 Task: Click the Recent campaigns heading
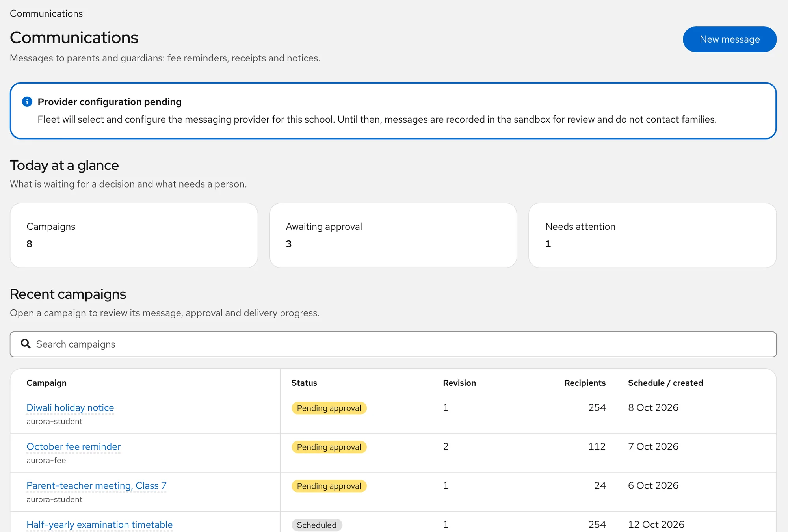[68, 294]
